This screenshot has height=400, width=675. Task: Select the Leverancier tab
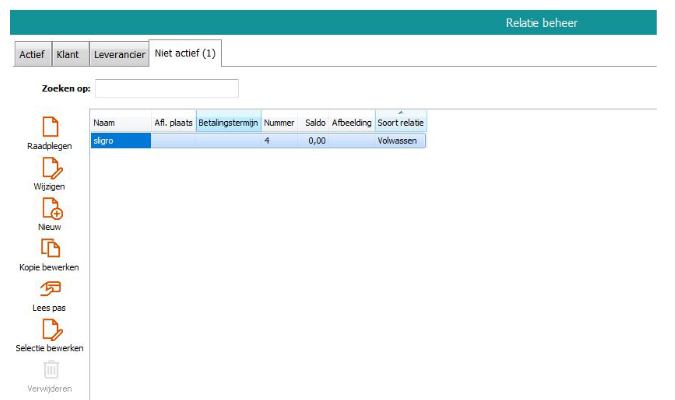coord(117,54)
